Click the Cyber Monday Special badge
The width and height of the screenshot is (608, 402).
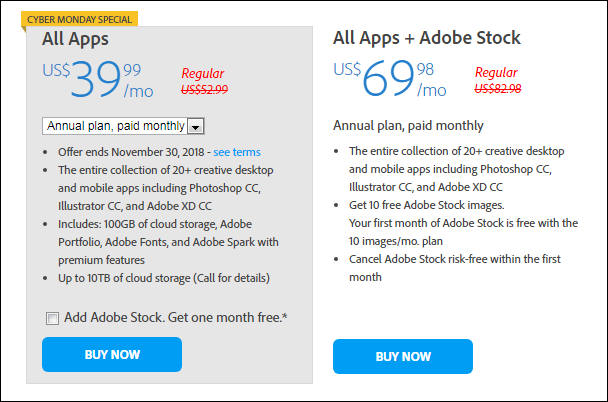tap(79, 19)
